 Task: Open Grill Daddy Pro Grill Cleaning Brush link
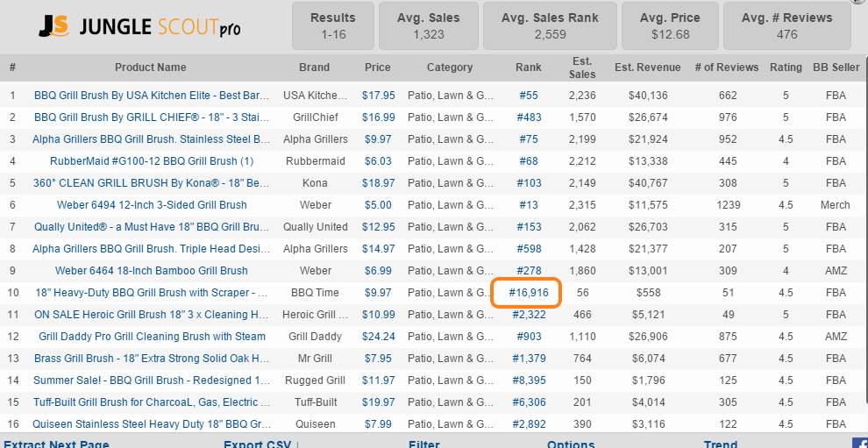pyautogui.click(x=152, y=337)
